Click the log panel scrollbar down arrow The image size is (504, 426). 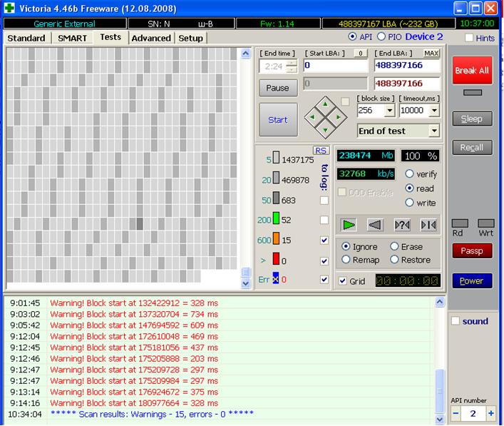(x=439, y=420)
